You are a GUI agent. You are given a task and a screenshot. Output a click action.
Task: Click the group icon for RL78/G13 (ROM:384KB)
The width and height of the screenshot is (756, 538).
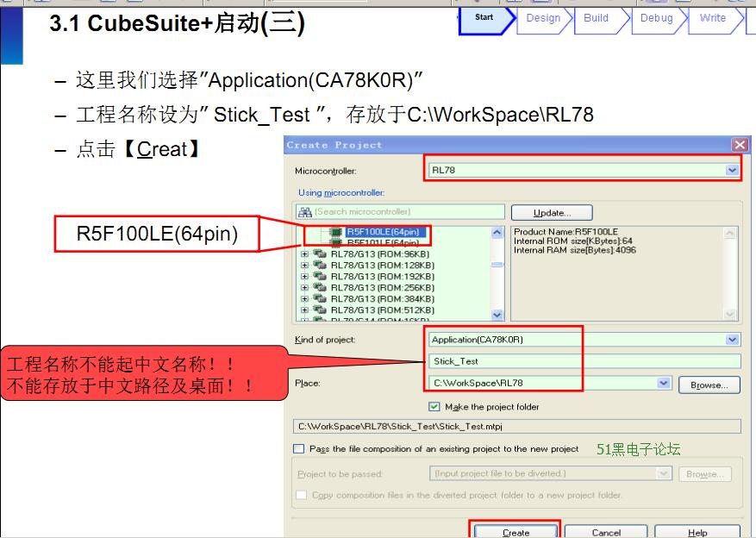tap(319, 298)
